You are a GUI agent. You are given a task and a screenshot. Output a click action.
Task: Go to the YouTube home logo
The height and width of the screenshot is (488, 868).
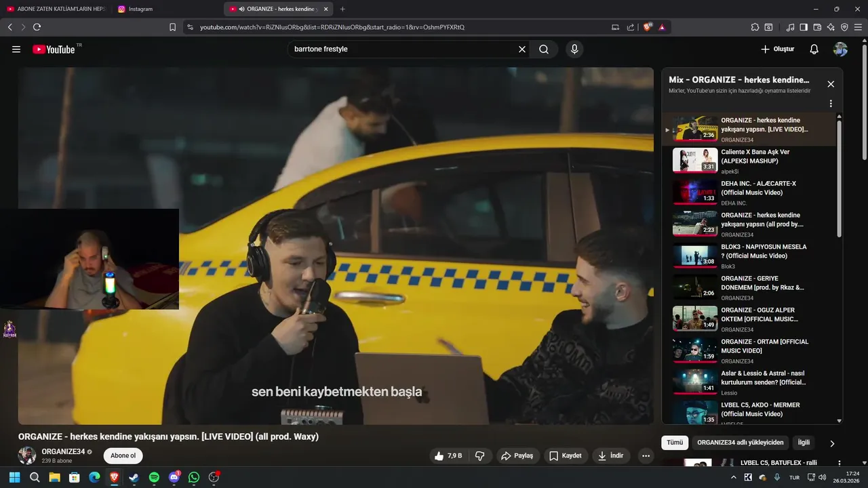pos(54,49)
